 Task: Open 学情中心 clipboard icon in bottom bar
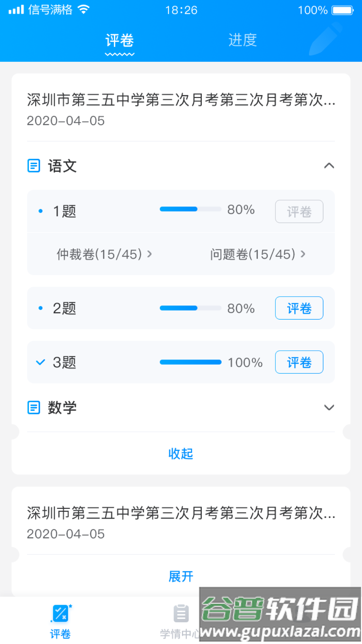[x=181, y=614]
